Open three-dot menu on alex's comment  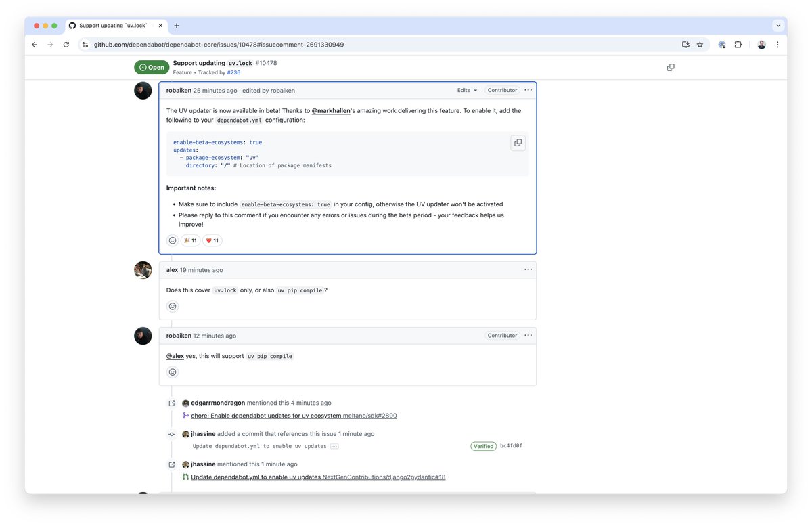pos(528,269)
